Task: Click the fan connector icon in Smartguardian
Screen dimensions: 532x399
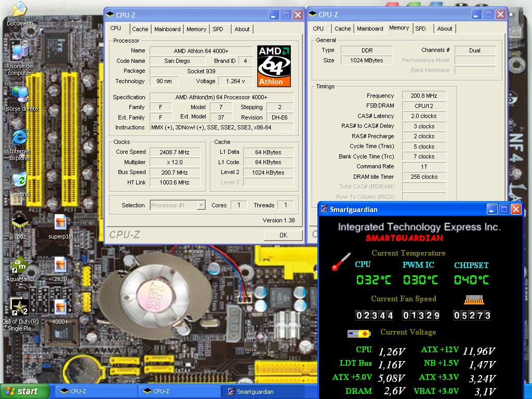Action: point(474,300)
